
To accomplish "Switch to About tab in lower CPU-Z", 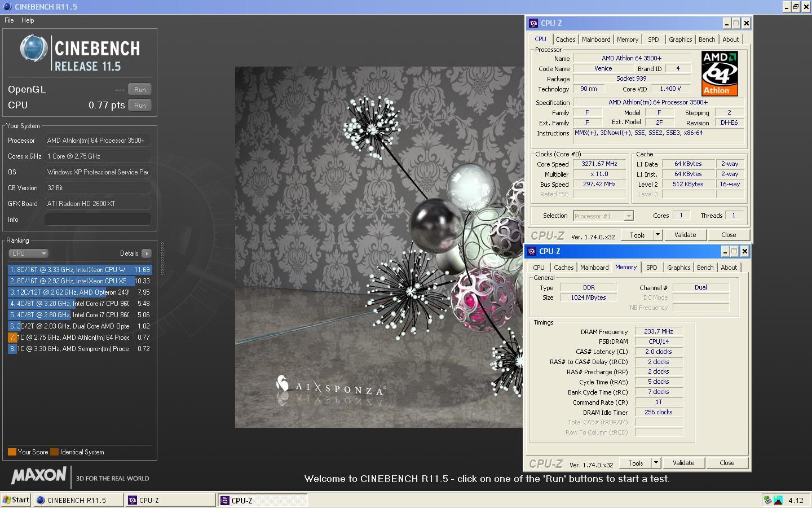I will coord(729,268).
